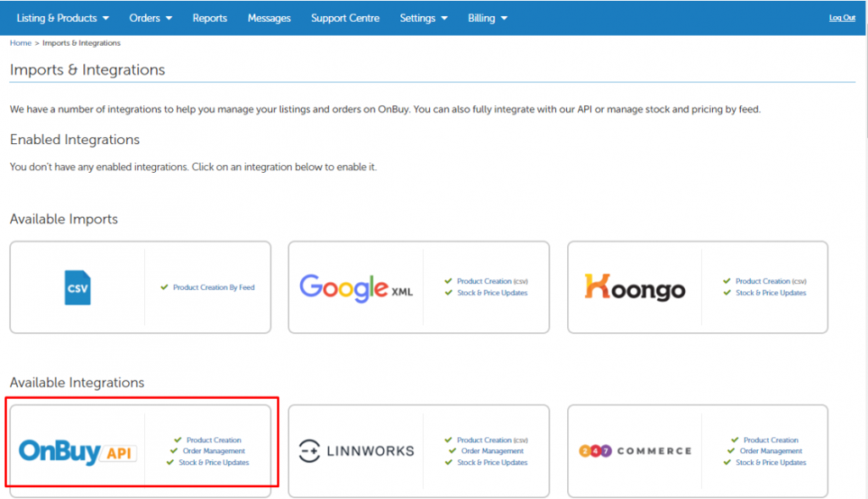
Task: Open the Support Centre
Action: pyautogui.click(x=345, y=17)
